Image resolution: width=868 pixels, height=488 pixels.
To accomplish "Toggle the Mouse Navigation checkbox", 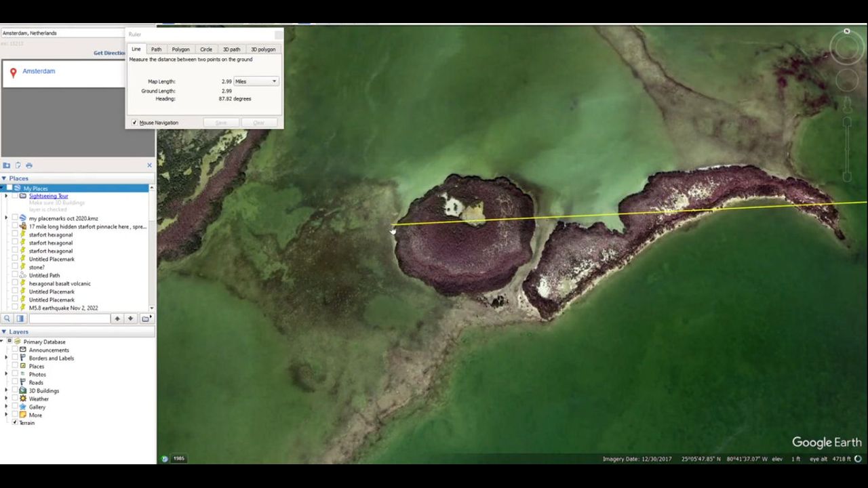I will coord(134,123).
